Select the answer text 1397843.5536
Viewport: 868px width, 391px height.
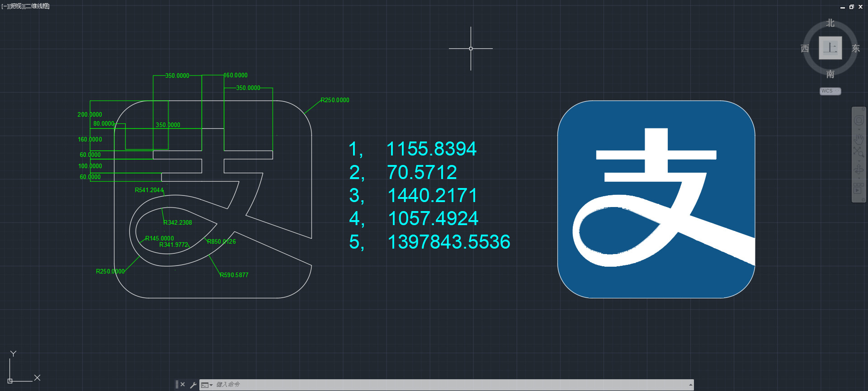click(x=449, y=242)
